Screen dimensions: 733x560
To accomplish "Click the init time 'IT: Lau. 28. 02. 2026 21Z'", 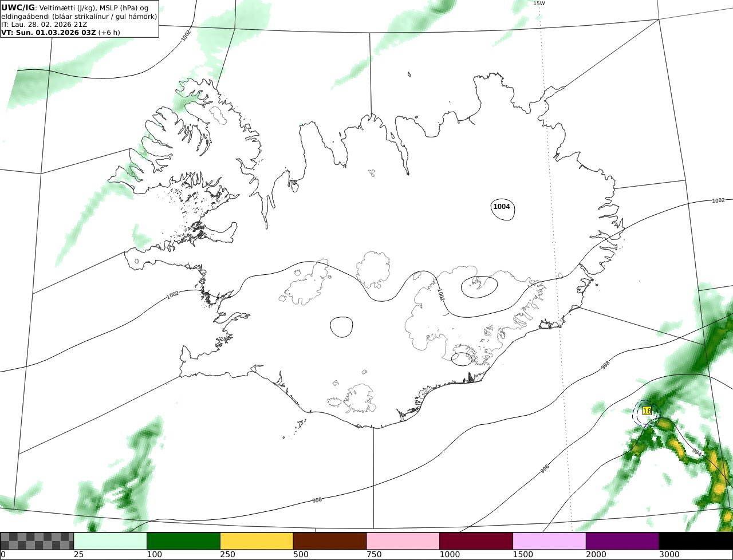I will [x=45, y=25].
